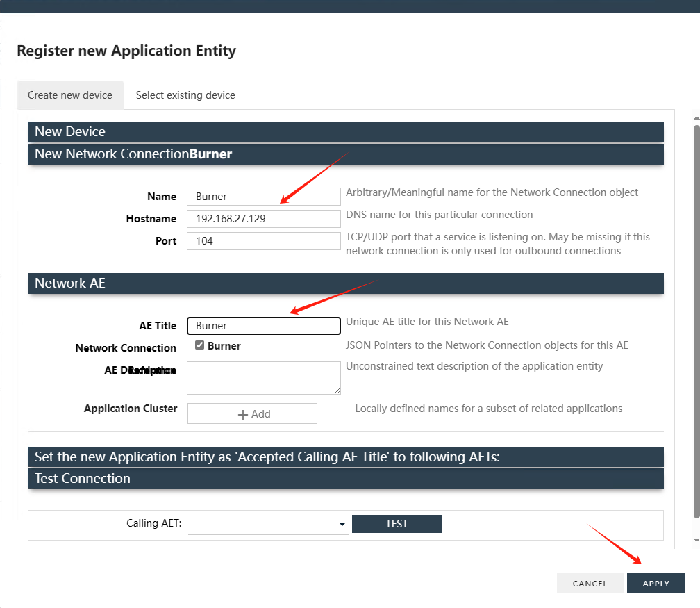Click APPLY to register the entity

click(656, 584)
